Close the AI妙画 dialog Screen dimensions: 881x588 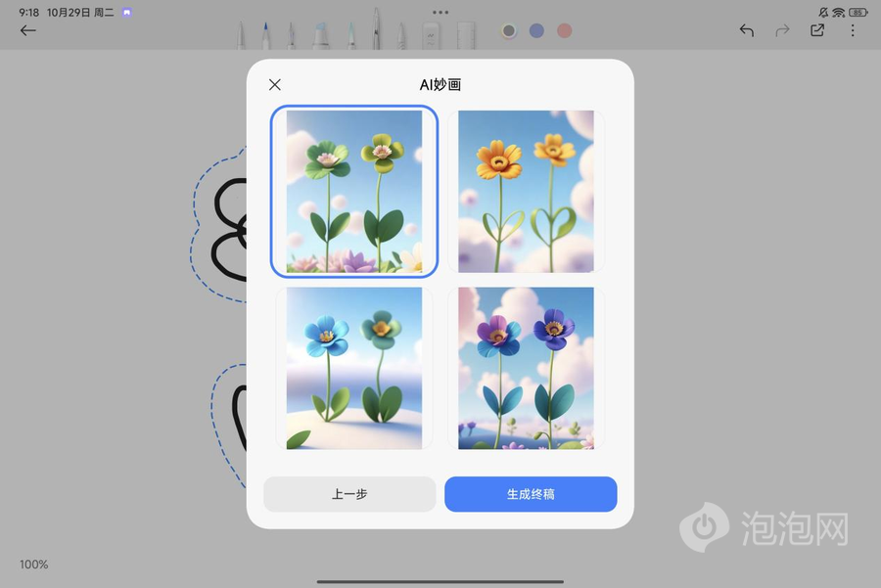tap(275, 85)
